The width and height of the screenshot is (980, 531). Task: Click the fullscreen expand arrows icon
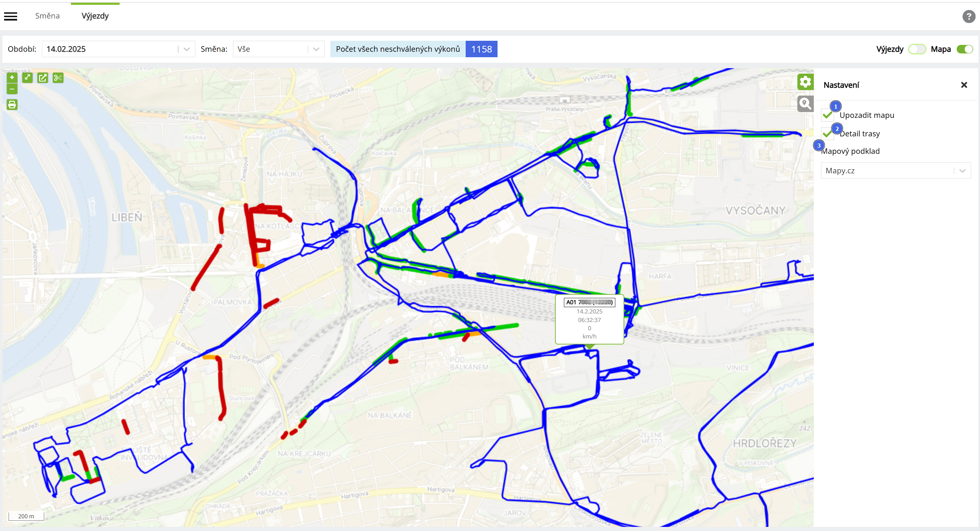point(27,78)
